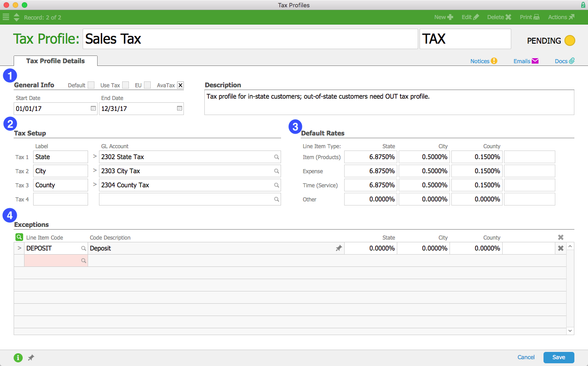Click search icon in empty exception row
Screen dimensions: 588x366
point(83,261)
